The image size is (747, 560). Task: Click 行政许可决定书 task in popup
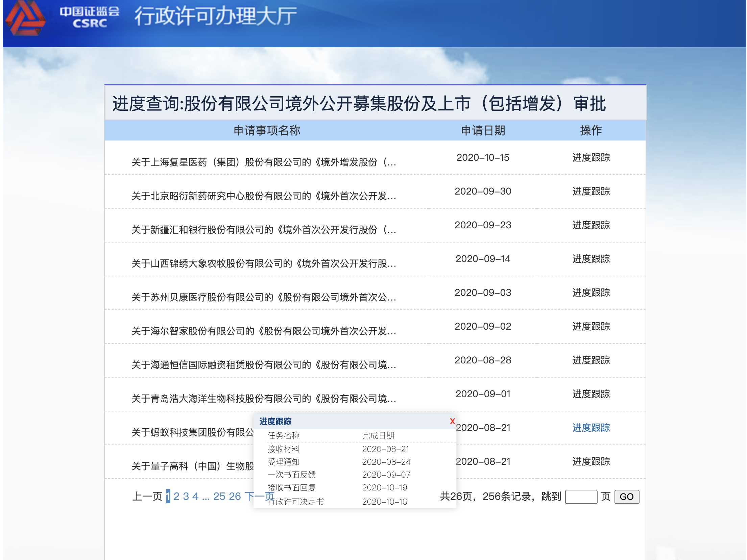click(x=295, y=502)
